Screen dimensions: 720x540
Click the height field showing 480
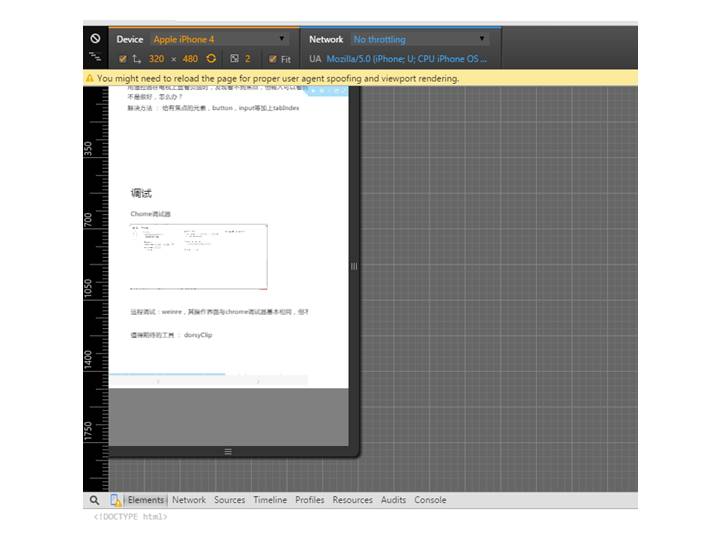[190, 59]
